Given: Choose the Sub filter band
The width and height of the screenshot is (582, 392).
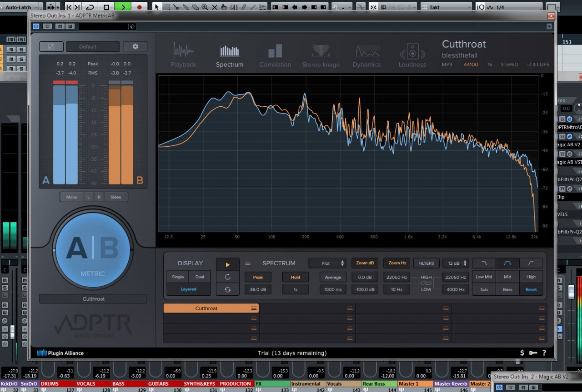Looking at the screenshot, I should pos(484,289).
